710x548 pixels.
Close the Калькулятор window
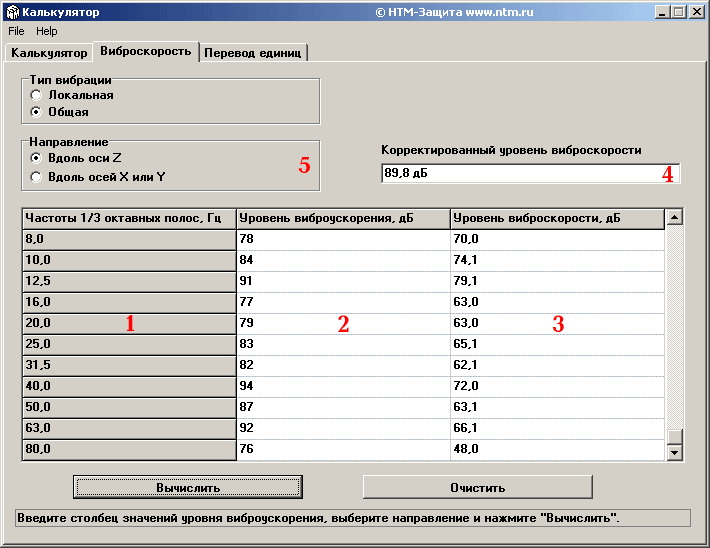pyautogui.click(x=697, y=12)
